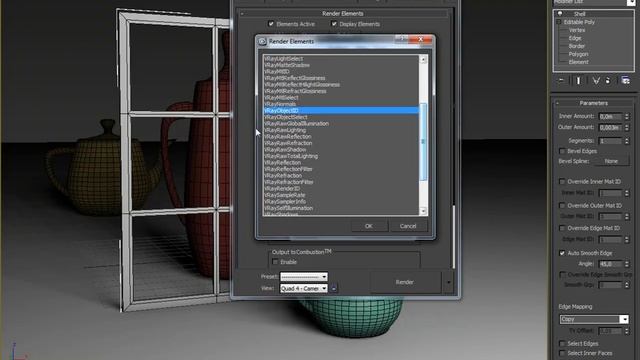The image size is (640, 360).
Task: Enable Override Edge Smooth Grp
Action: coord(562,274)
